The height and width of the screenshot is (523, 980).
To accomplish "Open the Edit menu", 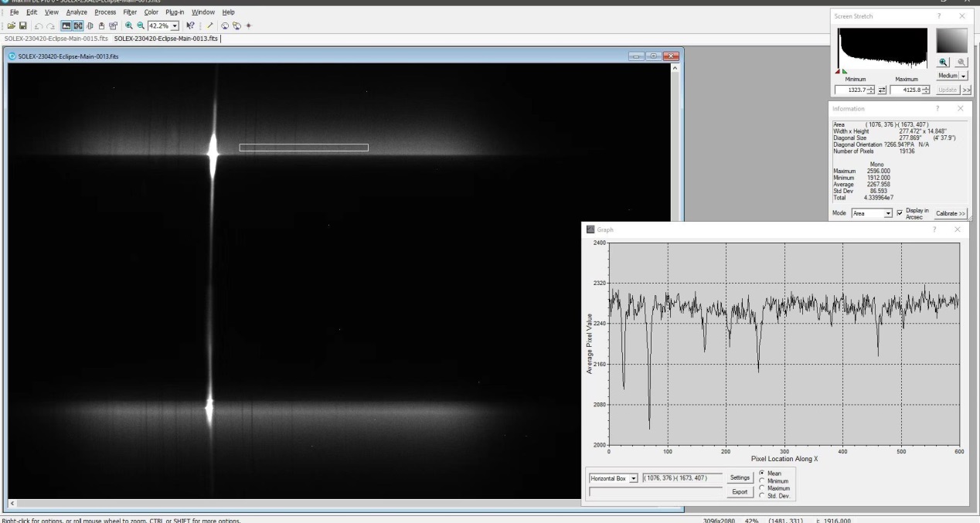I will [32, 12].
